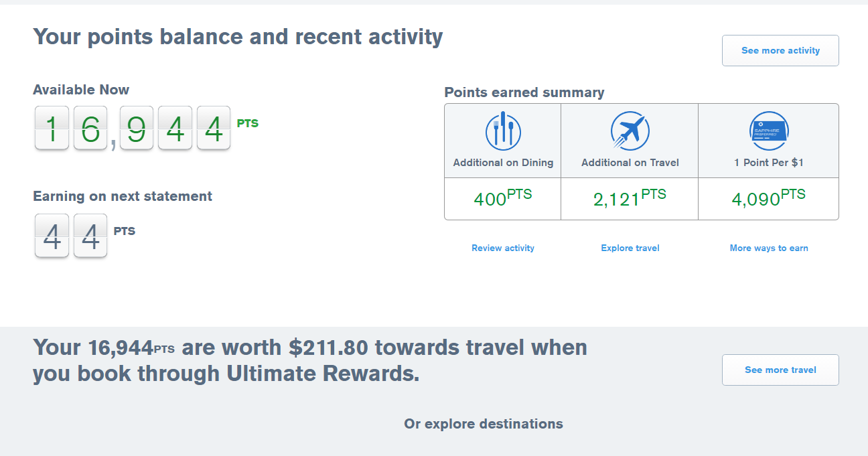Click the dining fork and knife icon

pyautogui.click(x=503, y=131)
